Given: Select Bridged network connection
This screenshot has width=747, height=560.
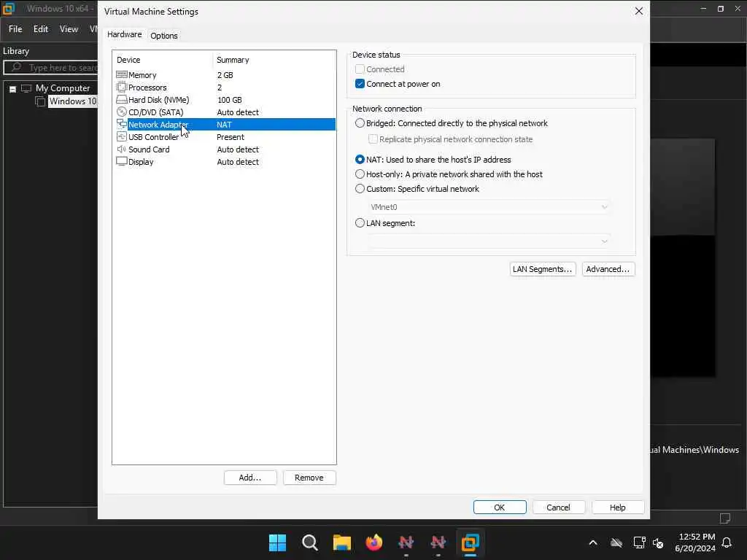Looking at the screenshot, I should point(360,122).
